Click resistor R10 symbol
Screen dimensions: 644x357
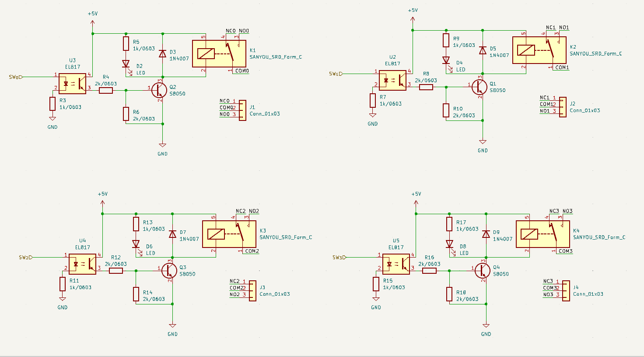coord(446,110)
